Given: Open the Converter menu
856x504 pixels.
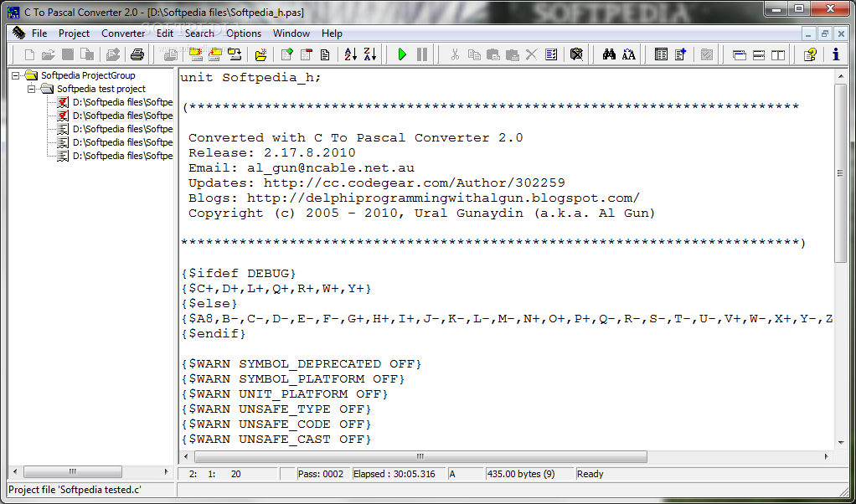Looking at the screenshot, I should point(123,33).
